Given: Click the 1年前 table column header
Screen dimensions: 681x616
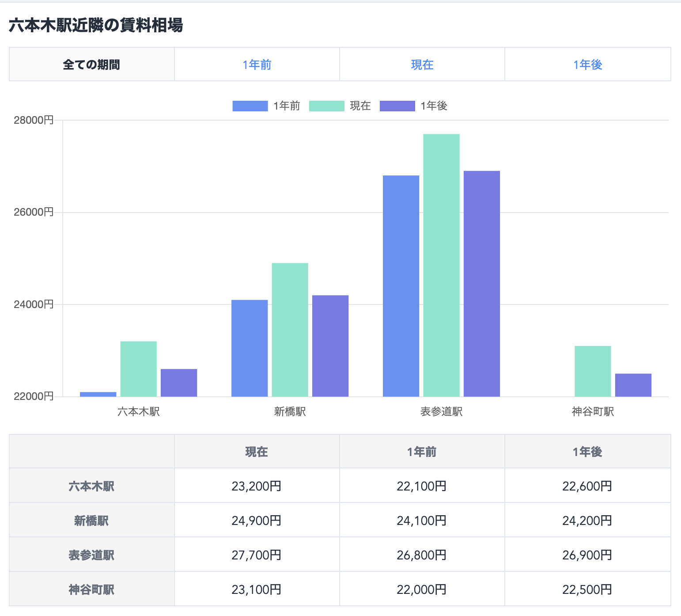Looking at the screenshot, I should click(422, 452).
